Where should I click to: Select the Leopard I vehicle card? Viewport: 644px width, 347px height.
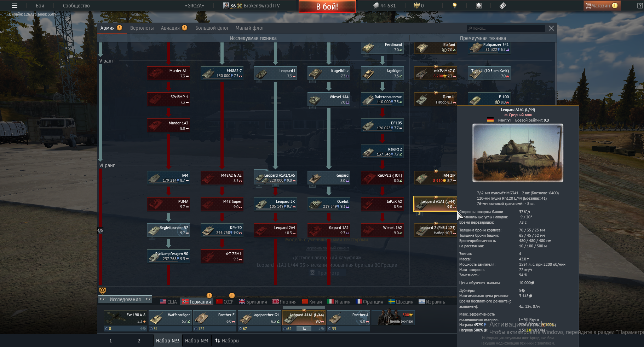[x=275, y=73]
